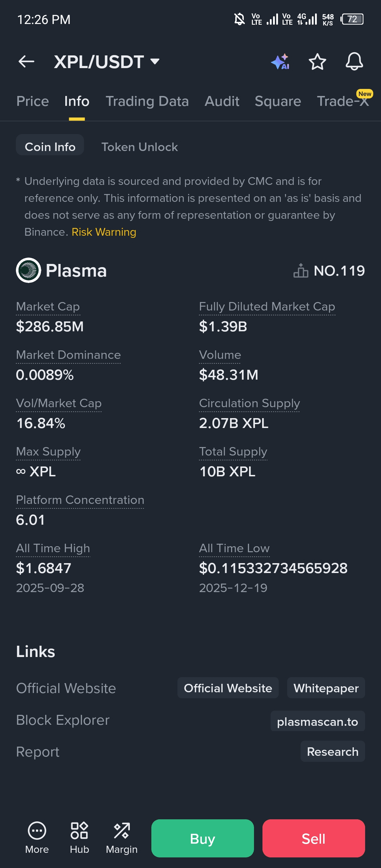Open the Audit tab
Screen dimensions: 381x868
222,101
